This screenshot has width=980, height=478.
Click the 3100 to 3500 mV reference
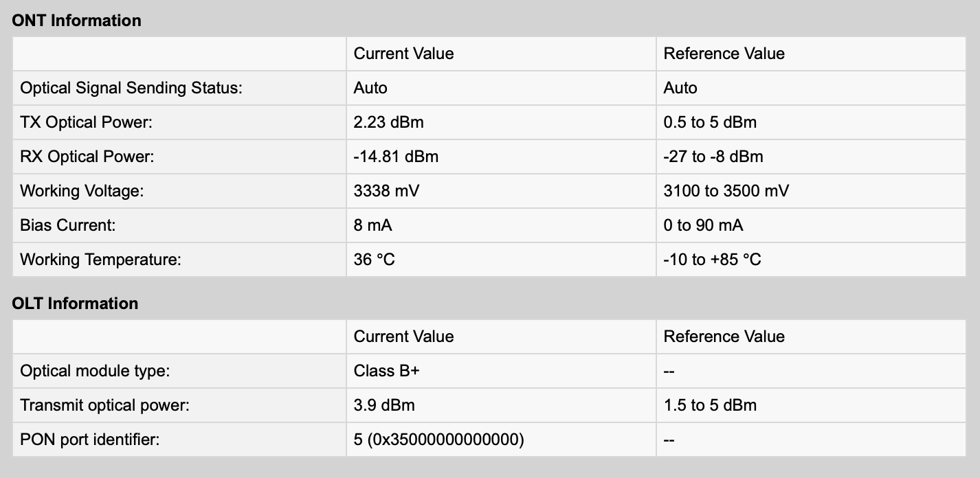(x=726, y=191)
